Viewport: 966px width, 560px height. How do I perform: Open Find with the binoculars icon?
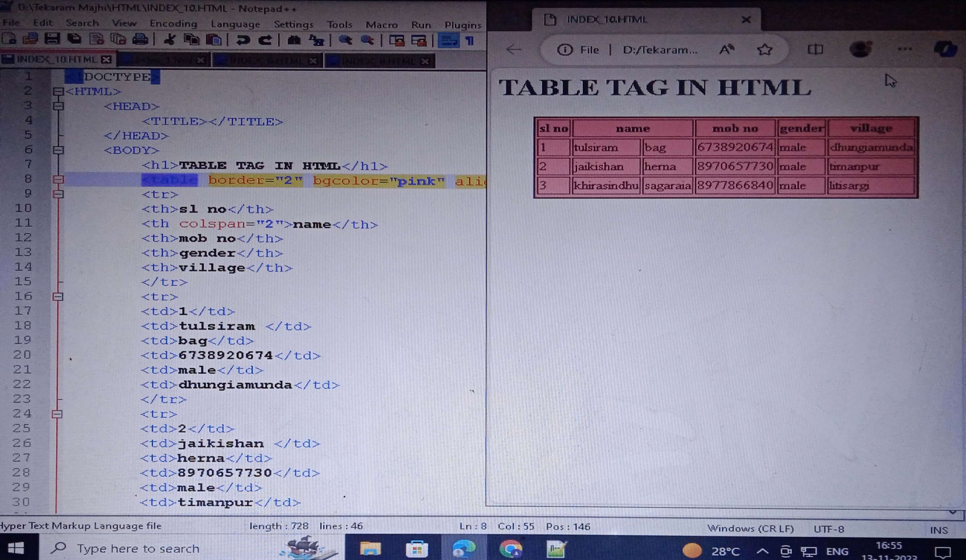(x=294, y=40)
